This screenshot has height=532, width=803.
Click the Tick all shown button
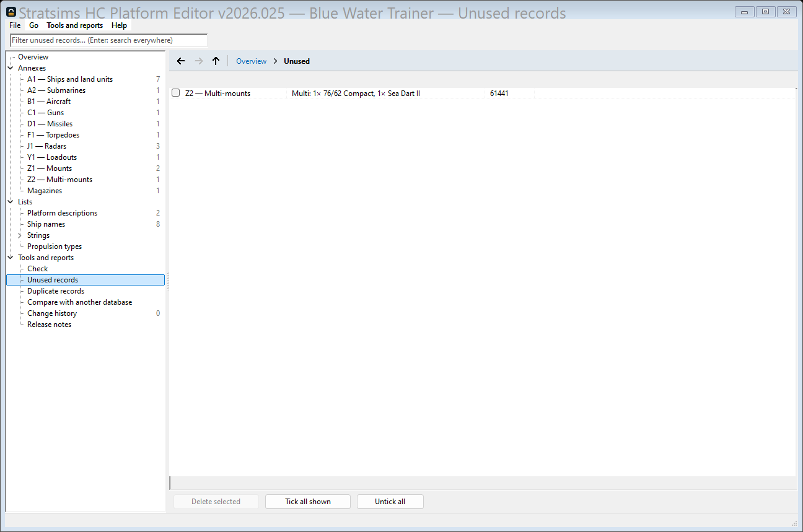(x=308, y=502)
